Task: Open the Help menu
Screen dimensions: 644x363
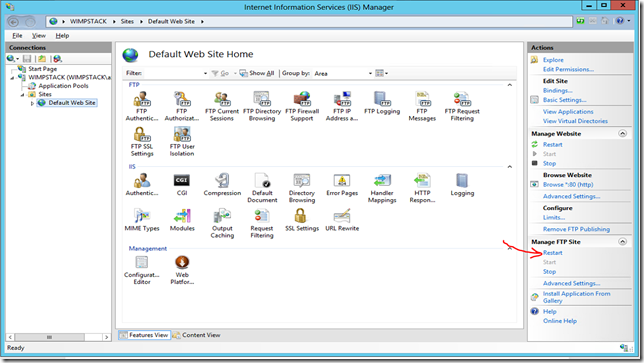Action: (x=62, y=36)
